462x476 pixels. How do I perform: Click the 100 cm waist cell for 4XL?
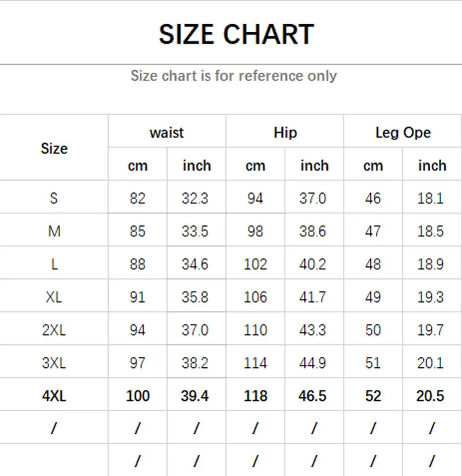click(x=137, y=396)
